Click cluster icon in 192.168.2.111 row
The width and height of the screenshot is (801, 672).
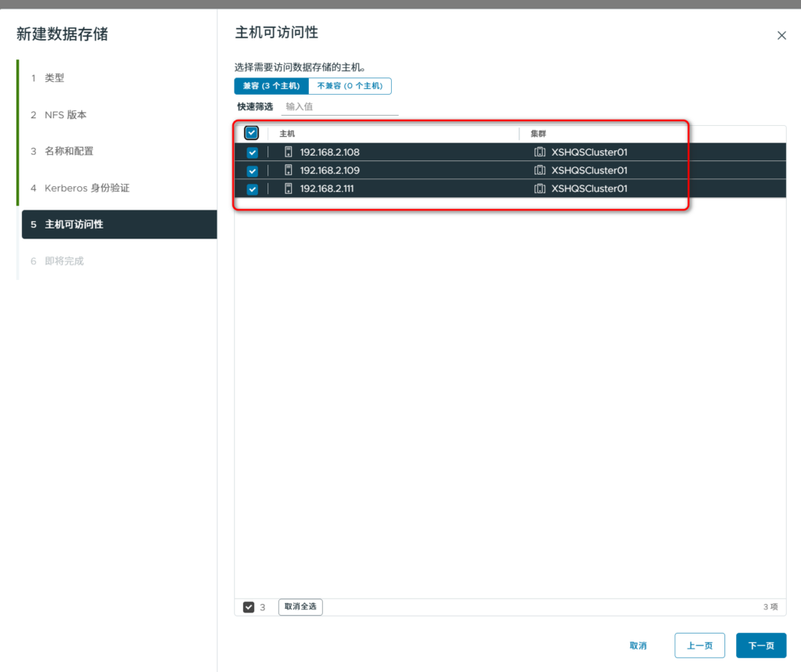pos(539,189)
